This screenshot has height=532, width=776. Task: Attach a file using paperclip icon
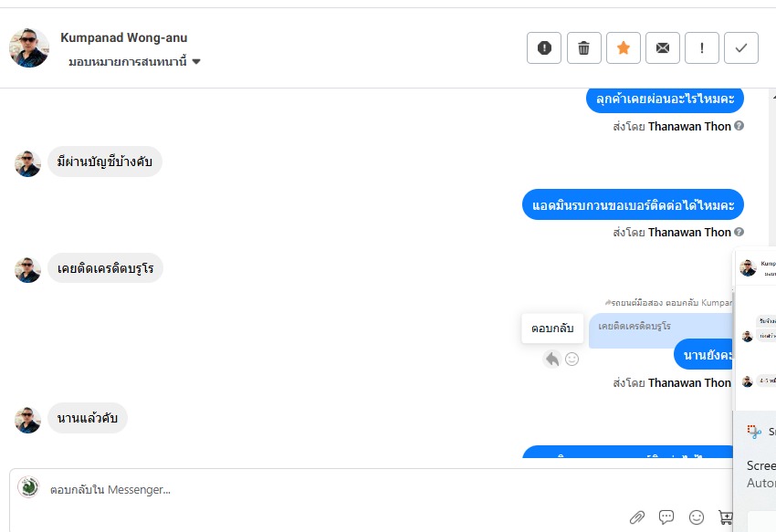click(x=637, y=517)
